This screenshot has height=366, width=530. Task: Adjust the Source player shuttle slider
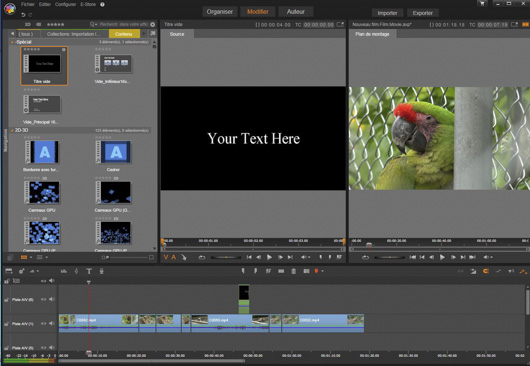(226, 257)
